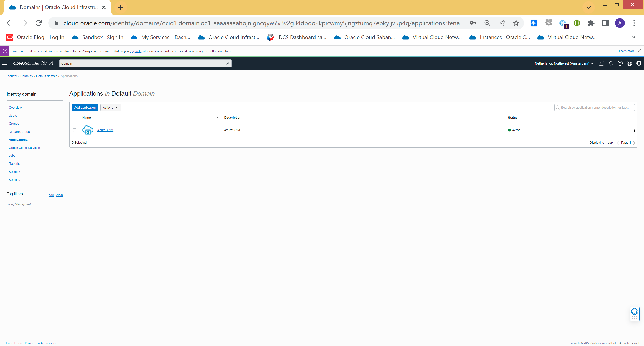Open the Actions dropdown
644x346 pixels.
pos(110,108)
